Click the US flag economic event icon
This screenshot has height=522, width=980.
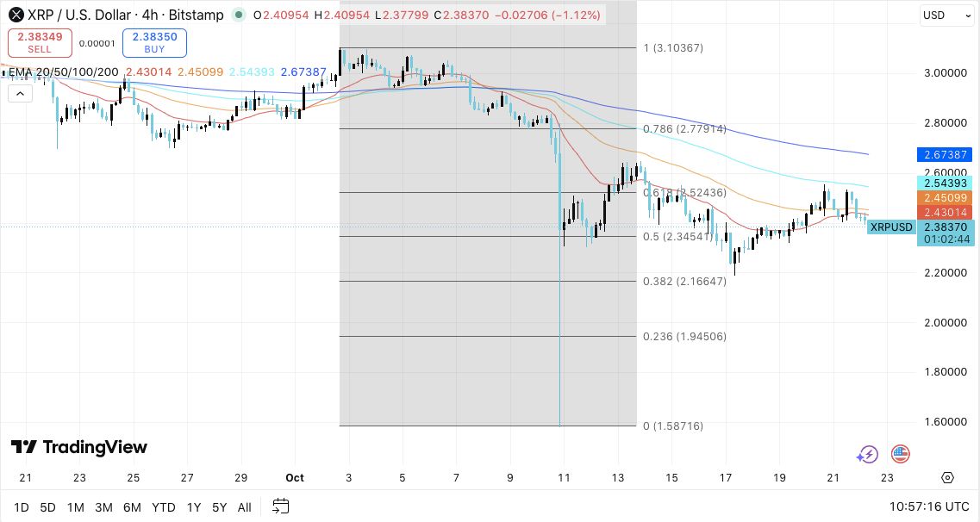click(901, 454)
